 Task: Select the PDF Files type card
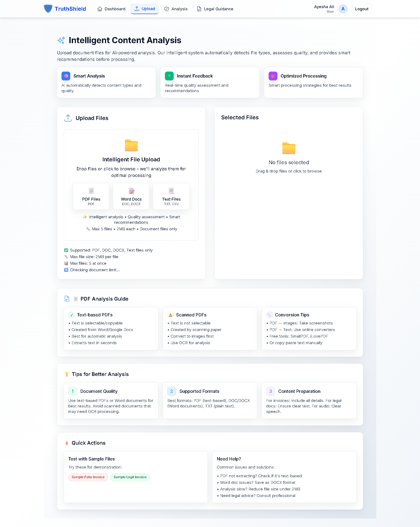[x=91, y=196]
